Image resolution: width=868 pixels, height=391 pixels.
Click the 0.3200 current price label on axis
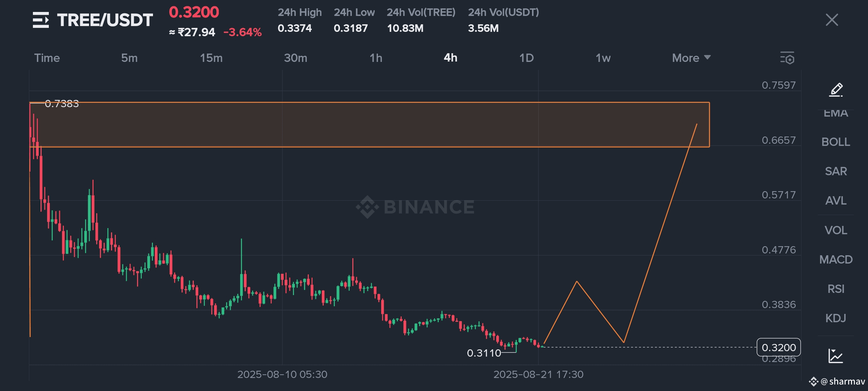pos(778,348)
